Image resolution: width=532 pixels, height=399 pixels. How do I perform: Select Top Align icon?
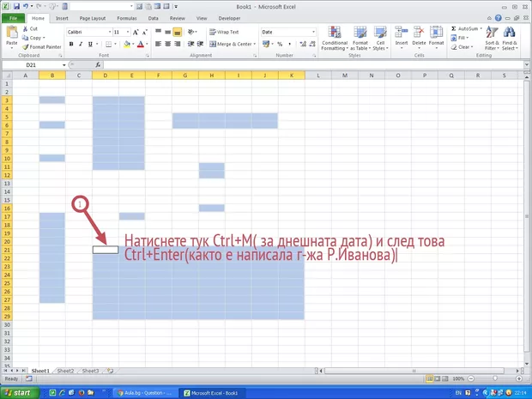[x=159, y=32]
